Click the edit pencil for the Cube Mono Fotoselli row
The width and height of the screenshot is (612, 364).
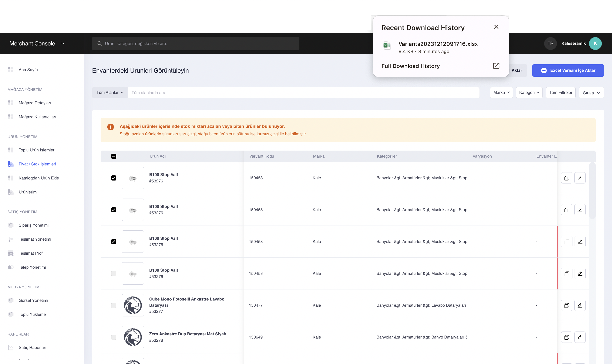[x=580, y=305]
